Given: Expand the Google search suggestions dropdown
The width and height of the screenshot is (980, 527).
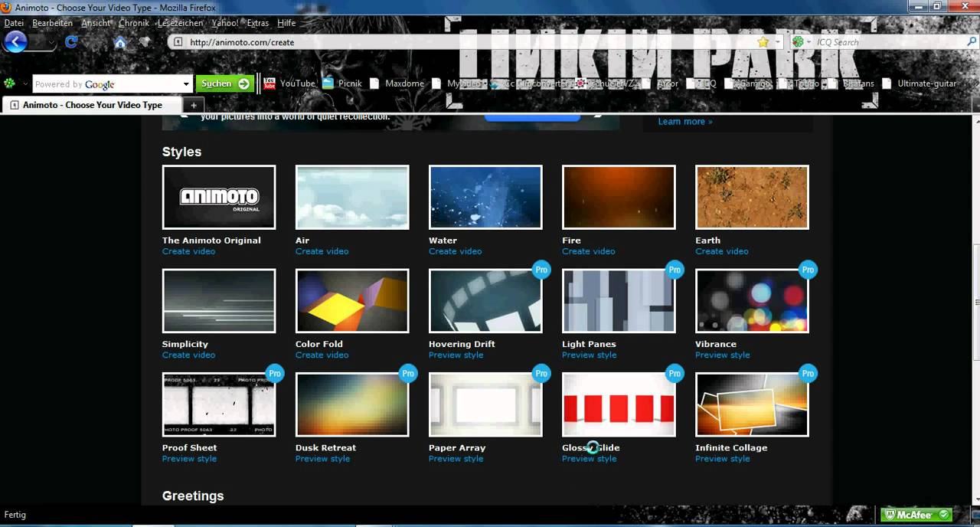Looking at the screenshot, I should 186,84.
